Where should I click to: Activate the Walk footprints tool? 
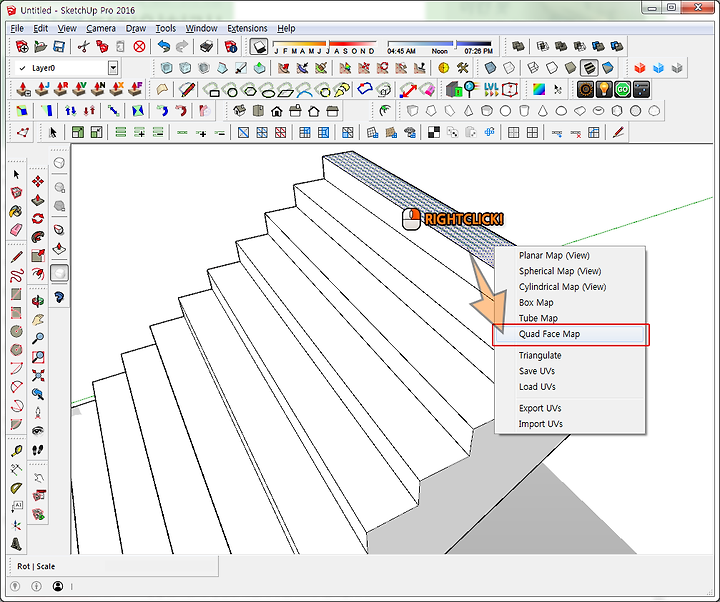[x=38, y=450]
